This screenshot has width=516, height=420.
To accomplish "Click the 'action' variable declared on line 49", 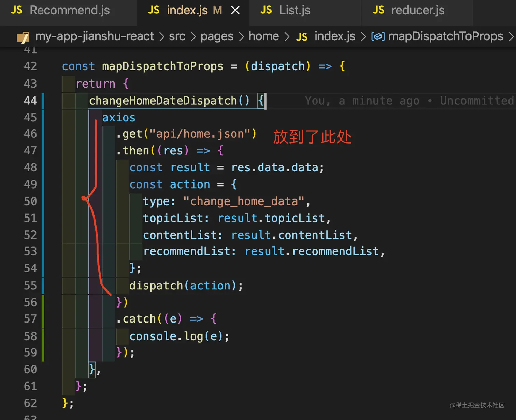I will [x=190, y=184].
